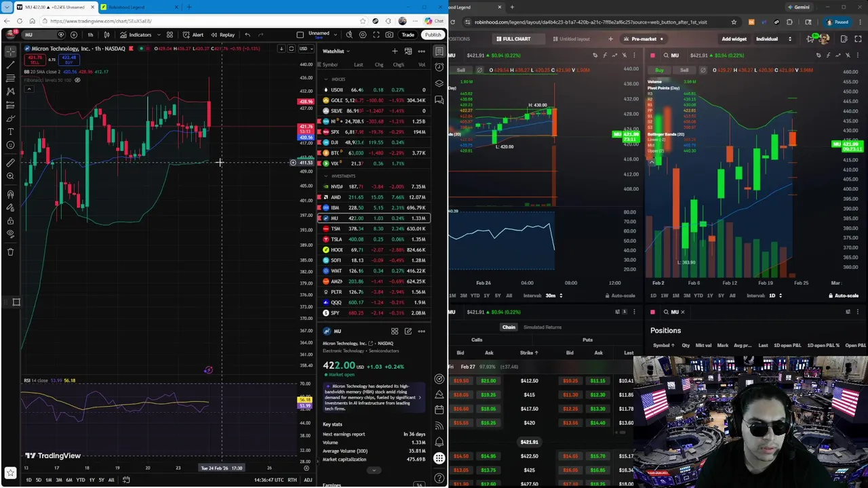The image size is (868, 488).
Task: Open the Watchlist more options dots
Action: (x=421, y=51)
